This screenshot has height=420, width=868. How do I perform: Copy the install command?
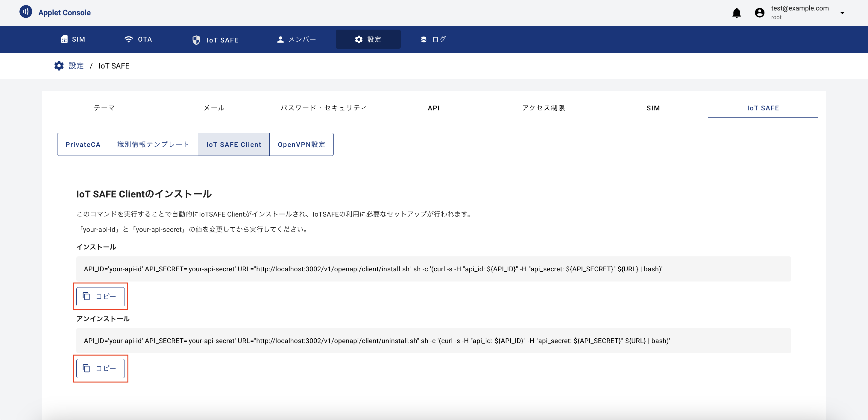pyautogui.click(x=100, y=296)
